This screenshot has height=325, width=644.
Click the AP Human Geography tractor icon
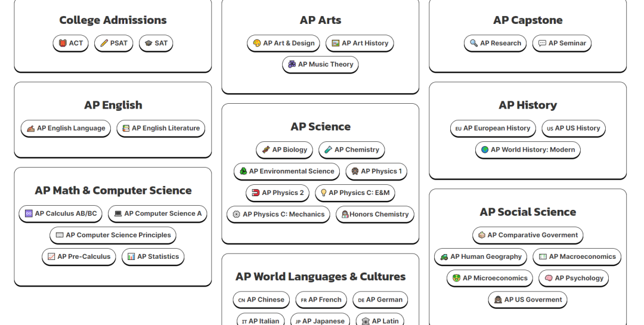(444, 257)
